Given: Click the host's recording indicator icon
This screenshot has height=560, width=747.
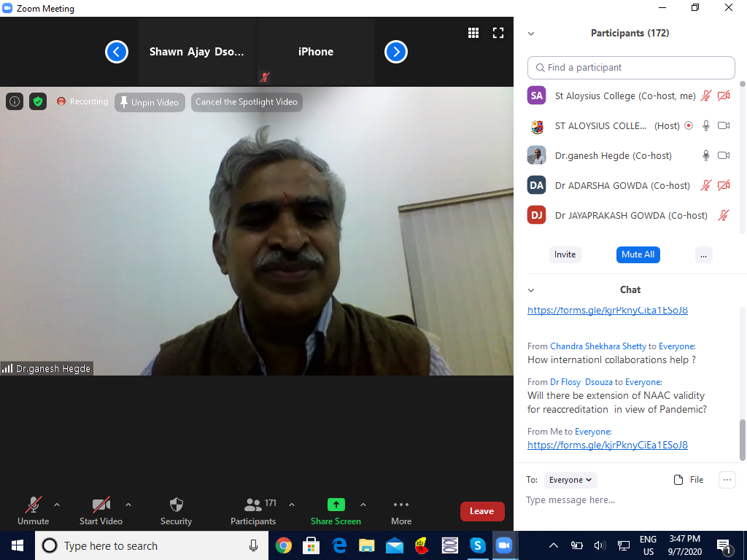Looking at the screenshot, I should click(689, 125).
